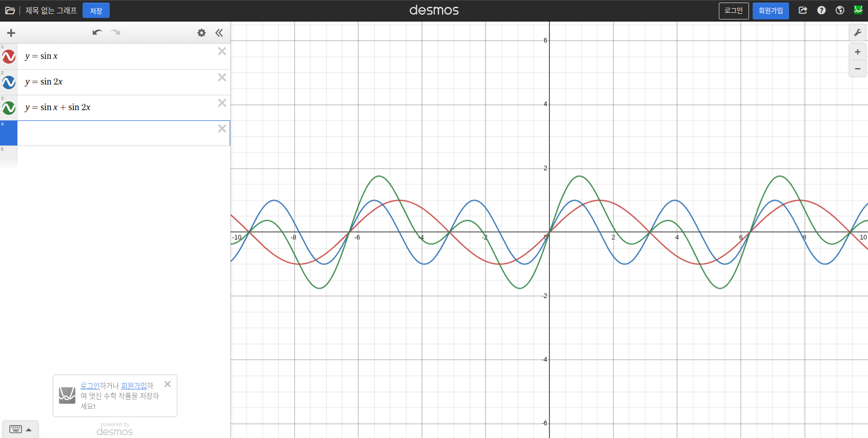Image resolution: width=868 pixels, height=438 pixels.
Task: Close the login prompt popup
Action: click(168, 384)
